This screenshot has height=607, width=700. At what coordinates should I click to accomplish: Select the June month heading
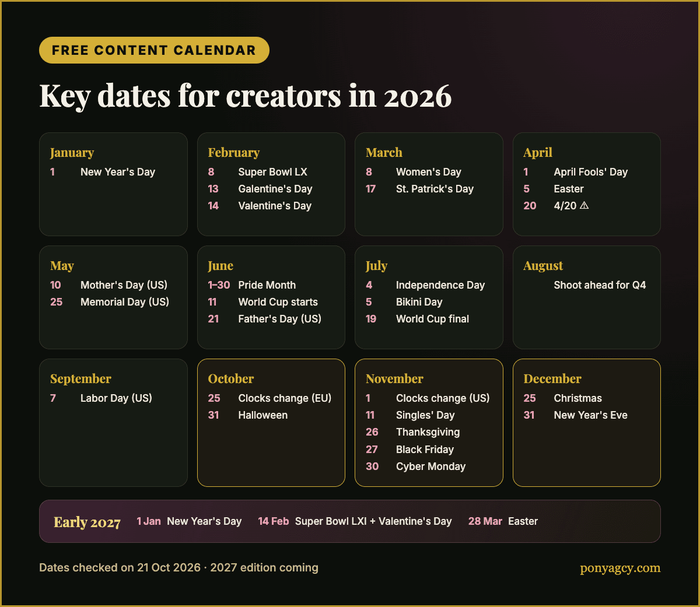pyautogui.click(x=220, y=266)
